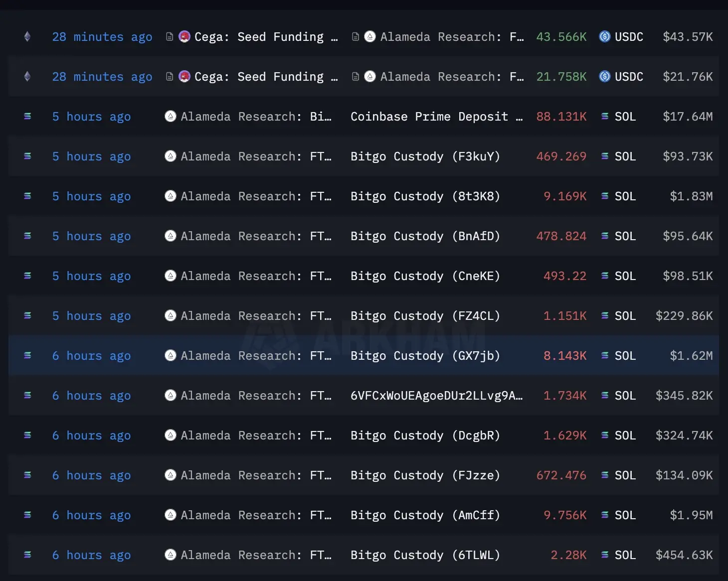Click the Cega logo icon in the $21.76K row
This screenshot has width=728, height=581.
point(184,76)
